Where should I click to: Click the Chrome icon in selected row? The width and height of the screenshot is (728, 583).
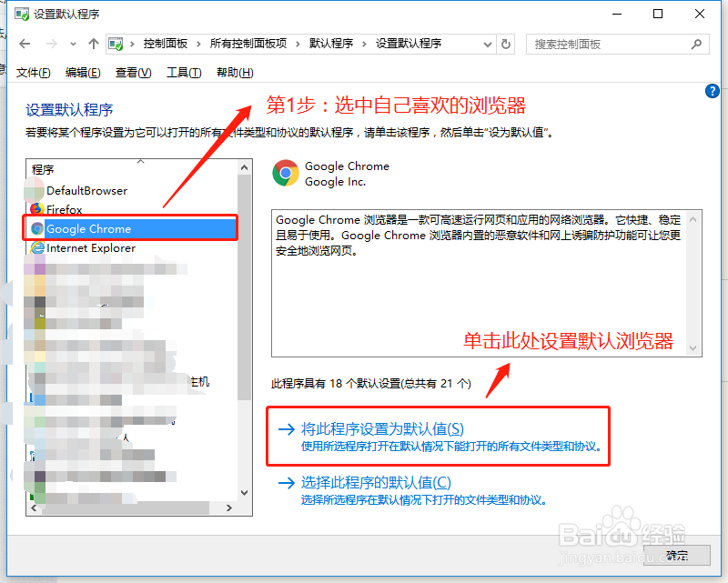click(x=37, y=228)
